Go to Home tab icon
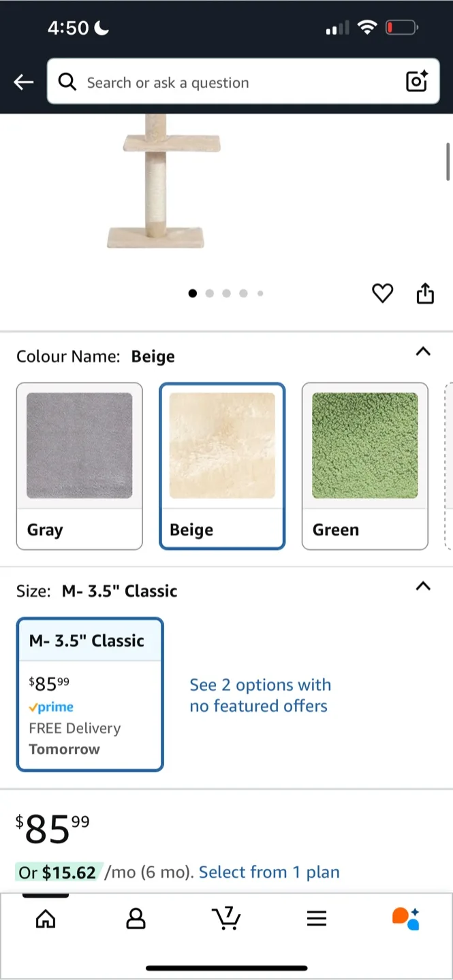This screenshot has width=453, height=980. [x=46, y=919]
